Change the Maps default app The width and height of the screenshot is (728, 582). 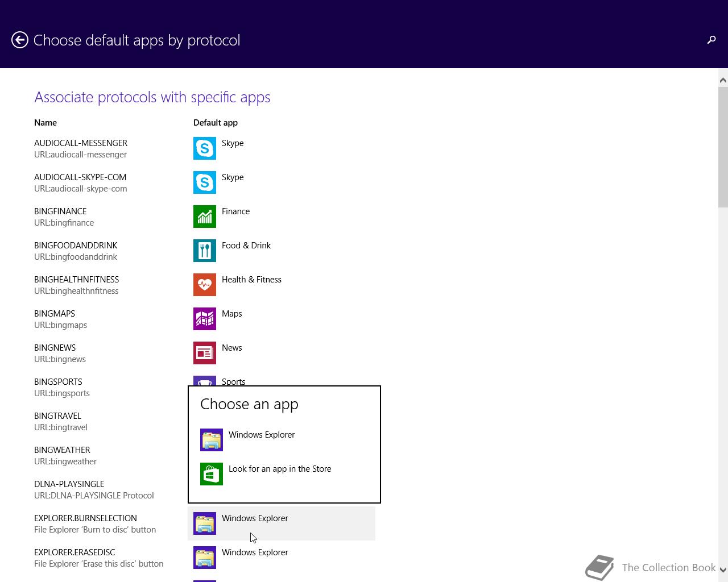click(x=282, y=319)
